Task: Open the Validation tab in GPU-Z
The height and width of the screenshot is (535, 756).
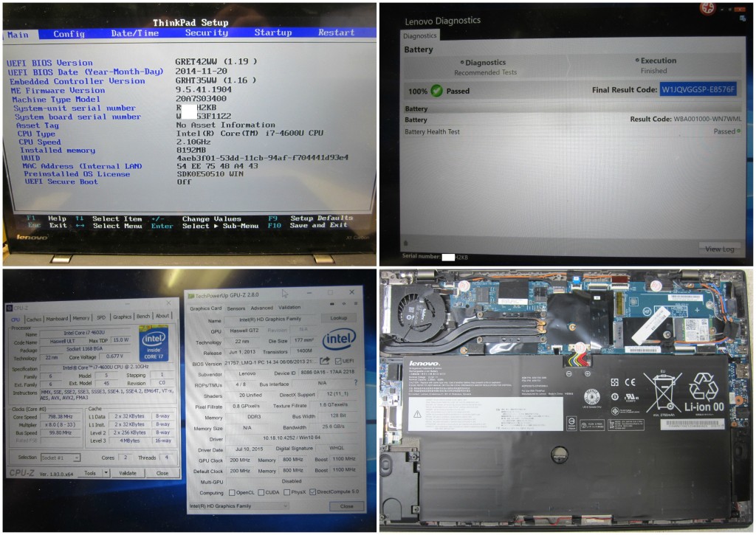Action: pos(289,307)
